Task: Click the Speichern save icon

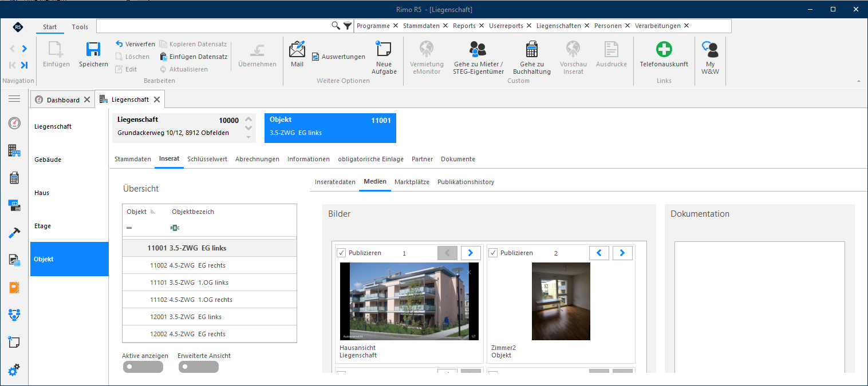Action: 93,50
